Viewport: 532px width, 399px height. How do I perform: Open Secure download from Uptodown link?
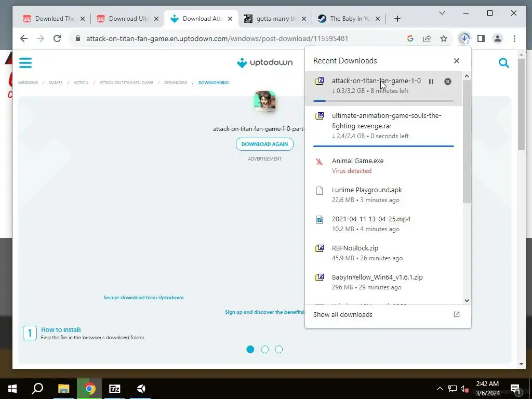click(x=143, y=298)
